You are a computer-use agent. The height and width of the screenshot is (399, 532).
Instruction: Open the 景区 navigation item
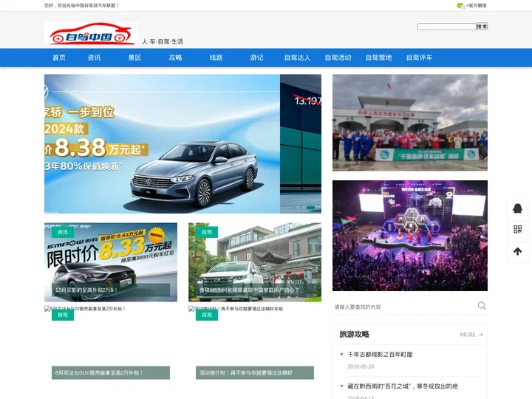[x=134, y=58]
